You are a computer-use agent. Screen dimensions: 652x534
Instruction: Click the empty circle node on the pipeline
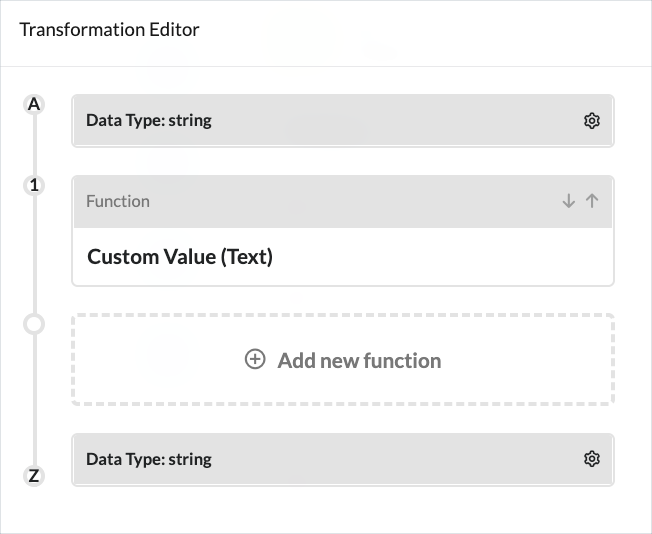point(34,324)
